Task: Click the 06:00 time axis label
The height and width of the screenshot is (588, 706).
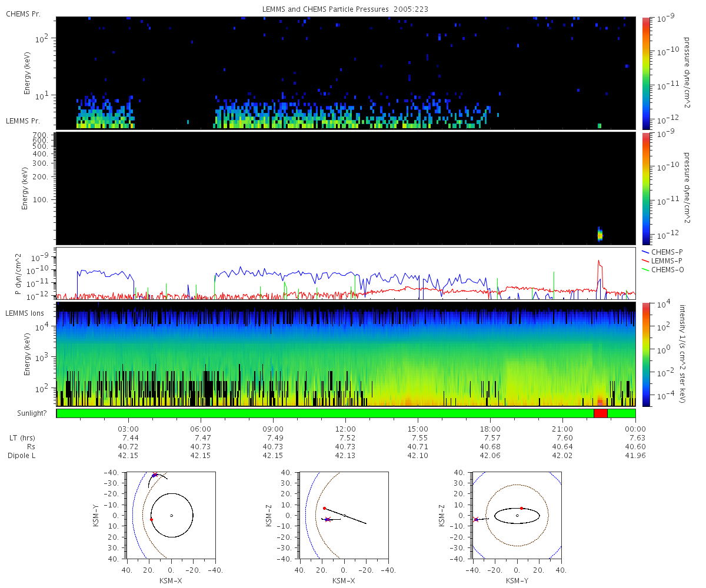Action: tap(201, 429)
